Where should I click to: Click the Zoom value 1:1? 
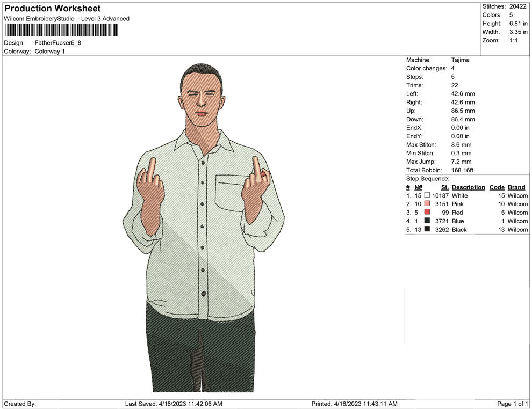[513, 41]
